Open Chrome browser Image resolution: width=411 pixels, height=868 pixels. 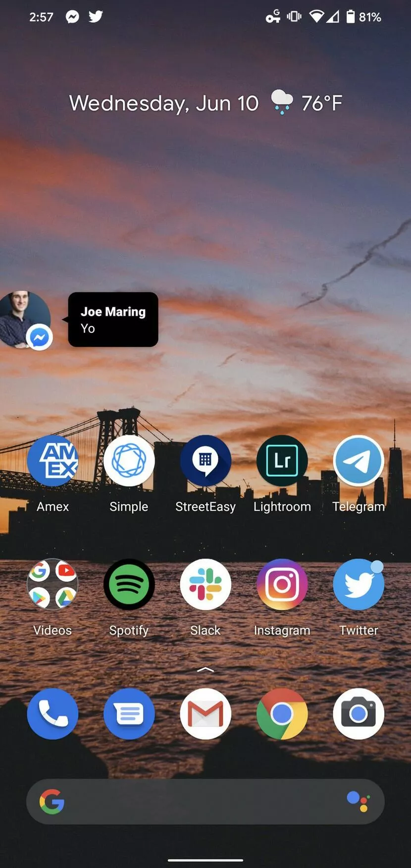pos(282,714)
